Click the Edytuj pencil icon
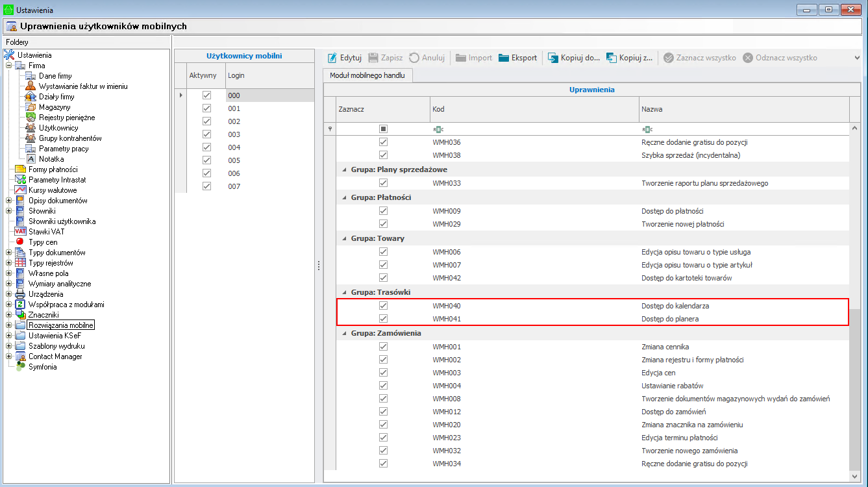The width and height of the screenshot is (868, 487). pos(332,58)
